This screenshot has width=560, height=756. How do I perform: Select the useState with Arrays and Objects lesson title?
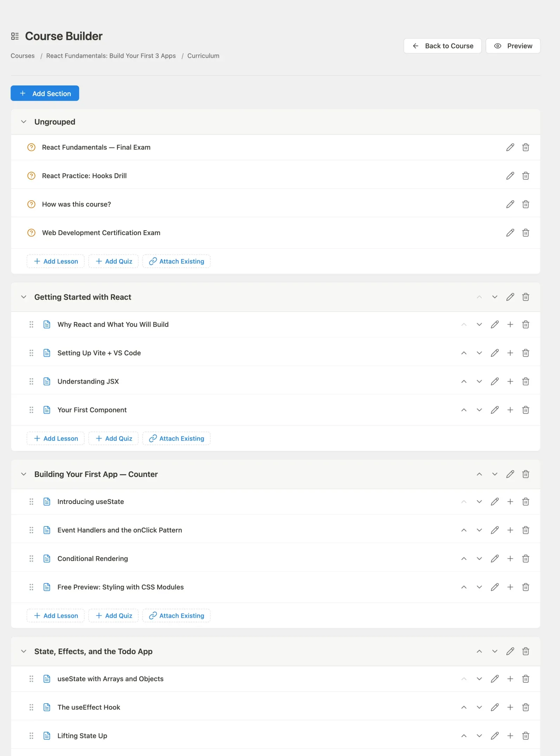110,679
